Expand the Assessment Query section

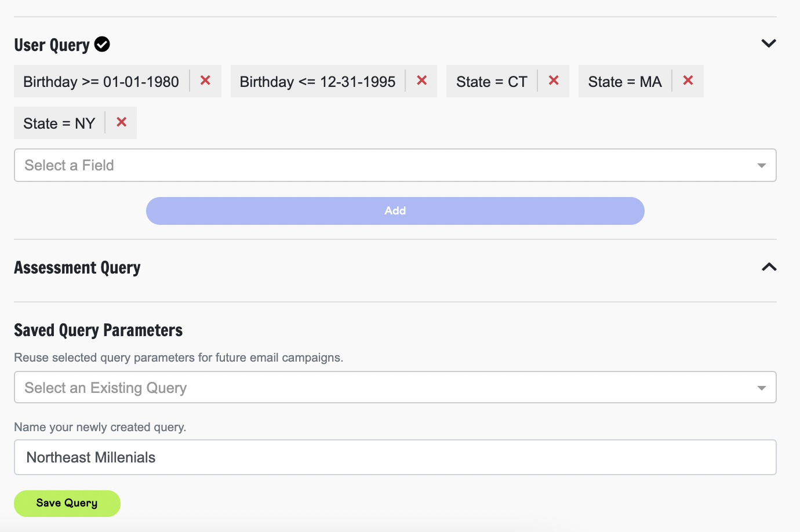tap(769, 267)
